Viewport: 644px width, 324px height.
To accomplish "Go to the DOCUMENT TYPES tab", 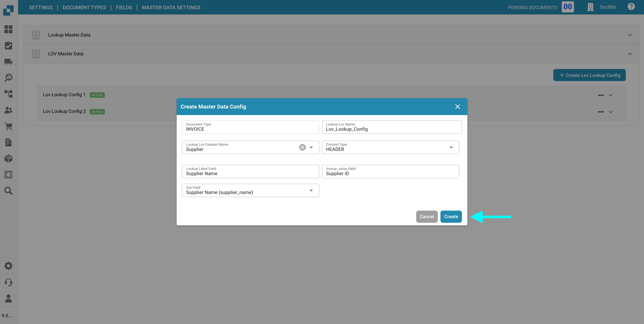I will coord(84,8).
